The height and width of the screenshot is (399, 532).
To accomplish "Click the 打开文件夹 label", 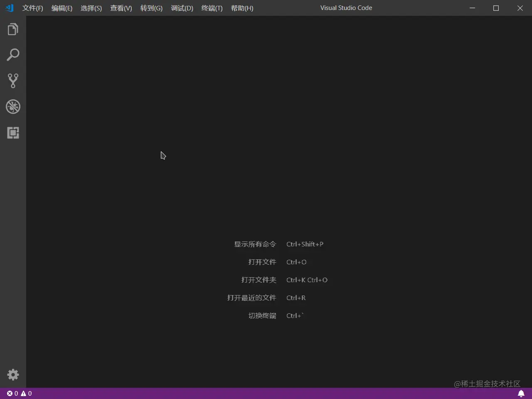I will point(259,280).
